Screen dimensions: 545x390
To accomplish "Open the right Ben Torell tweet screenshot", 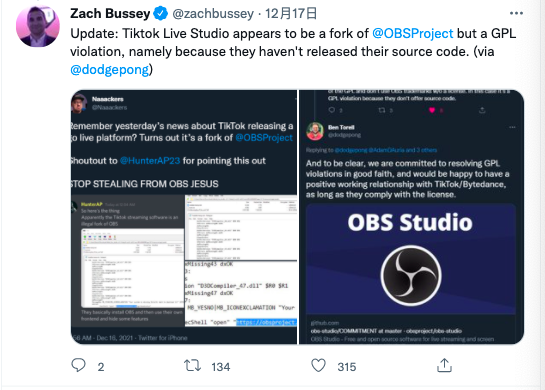I will (412, 217).
